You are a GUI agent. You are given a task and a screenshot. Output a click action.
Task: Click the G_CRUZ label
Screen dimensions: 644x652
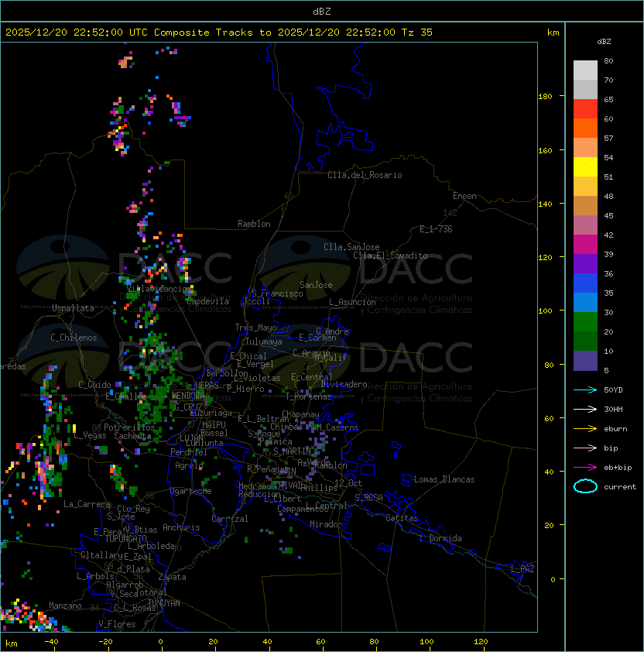(188, 407)
